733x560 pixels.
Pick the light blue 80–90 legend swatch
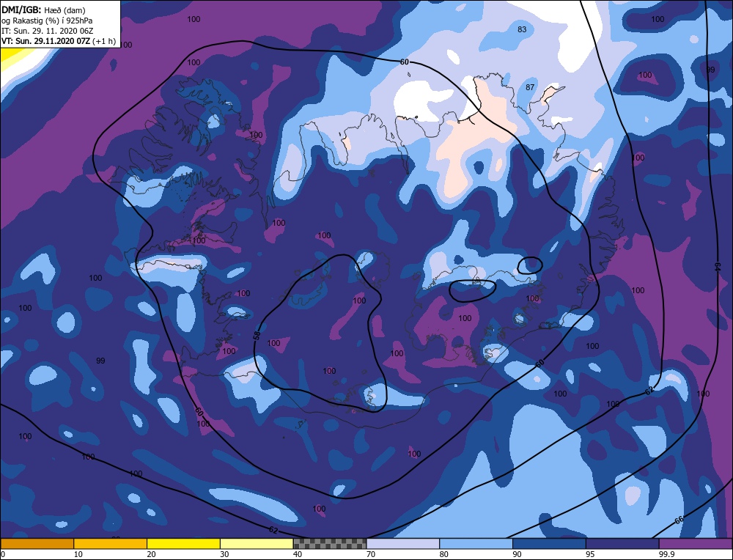[x=476, y=544]
